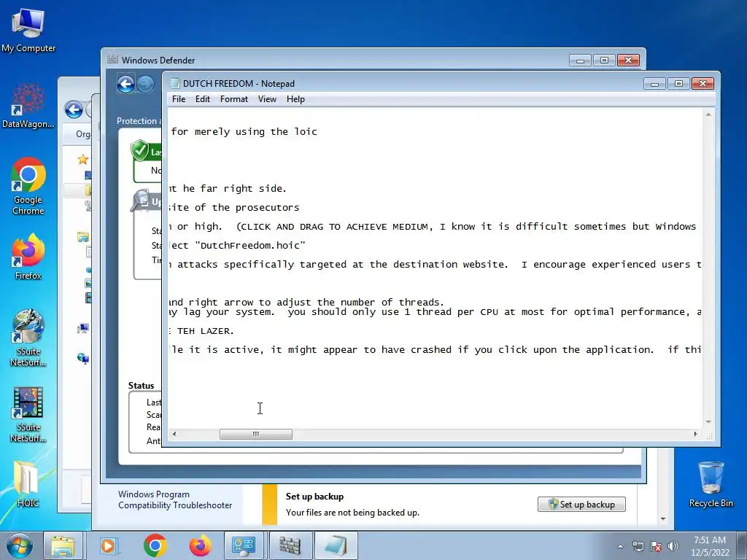Open Firefox from the taskbar
This screenshot has height=560, width=747.
click(x=200, y=546)
